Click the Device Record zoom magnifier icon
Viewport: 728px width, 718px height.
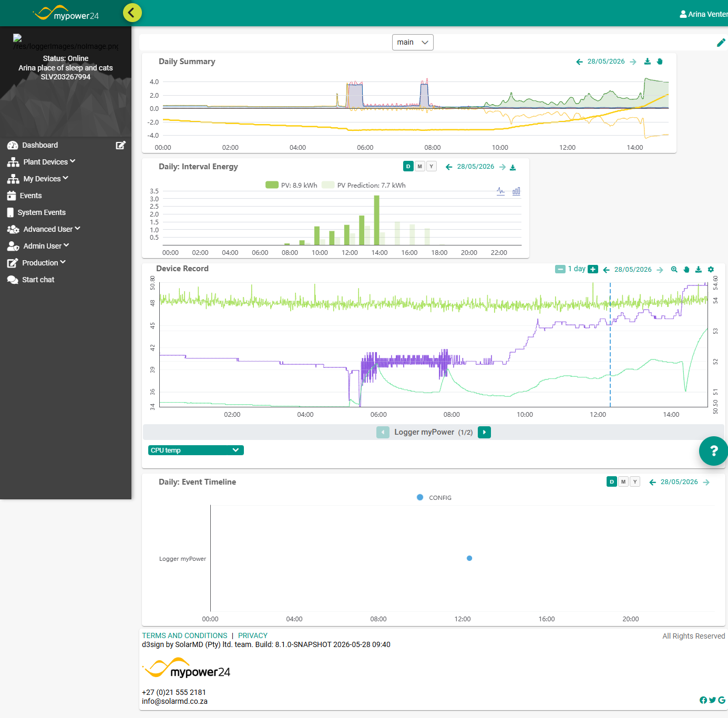(x=674, y=269)
